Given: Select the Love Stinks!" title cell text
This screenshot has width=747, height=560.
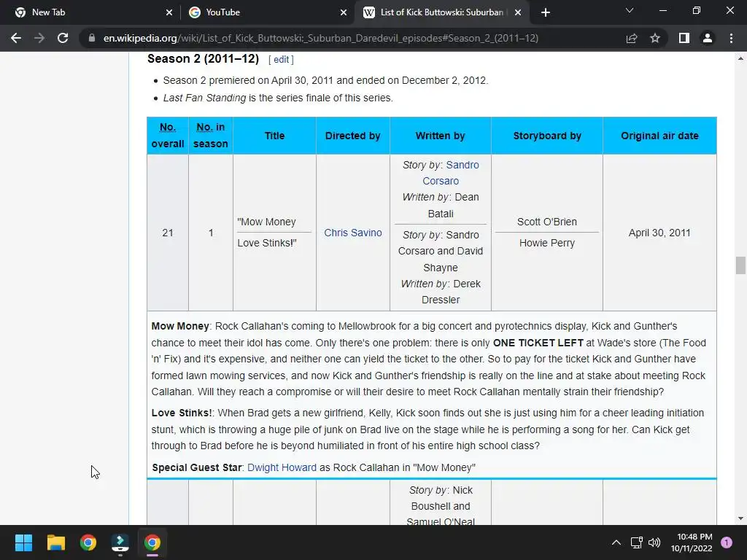Looking at the screenshot, I should [x=267, y=243].
